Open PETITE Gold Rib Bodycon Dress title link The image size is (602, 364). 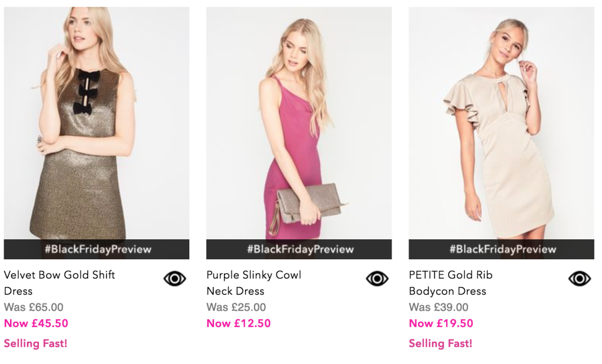[450, 282]
